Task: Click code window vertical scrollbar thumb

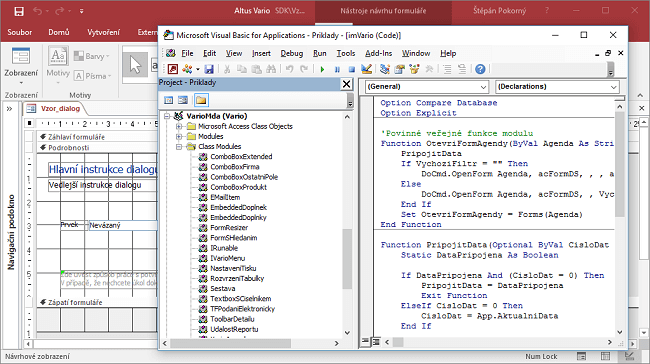Action: (619, 164)
